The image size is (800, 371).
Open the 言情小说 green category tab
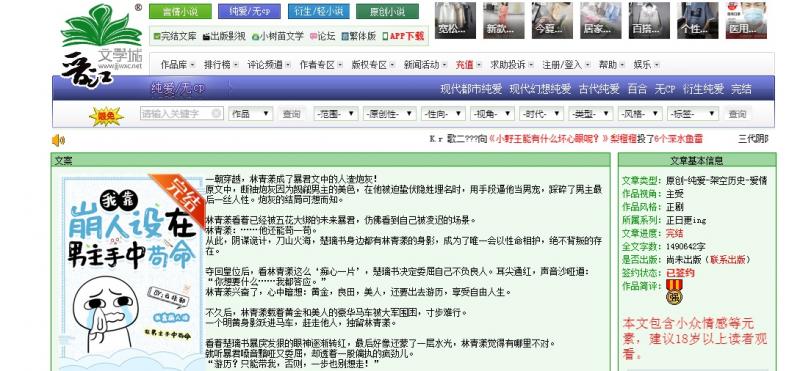click(x=180, y=11)
